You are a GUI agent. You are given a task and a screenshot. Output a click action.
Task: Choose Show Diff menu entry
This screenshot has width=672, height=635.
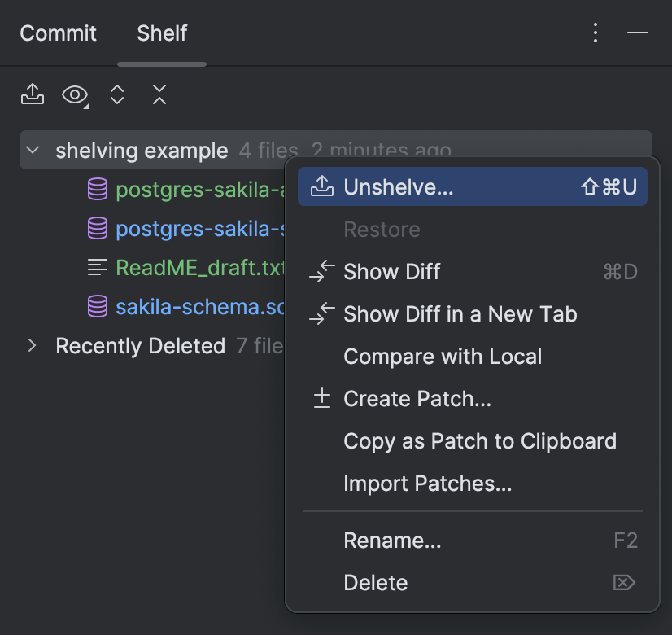(x=473, y=271)
